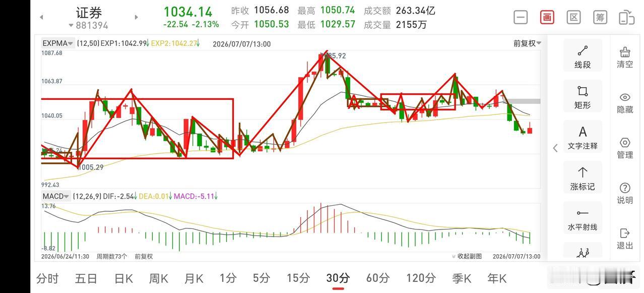Tap the 周期数73个 label
This screenshot has width=644, height=293.
click(x=111, y=256)
